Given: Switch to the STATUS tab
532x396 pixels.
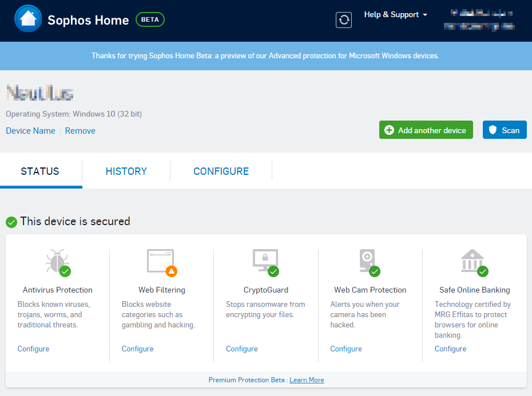Looking at the screenshot, I should click(x=40, y=171).
